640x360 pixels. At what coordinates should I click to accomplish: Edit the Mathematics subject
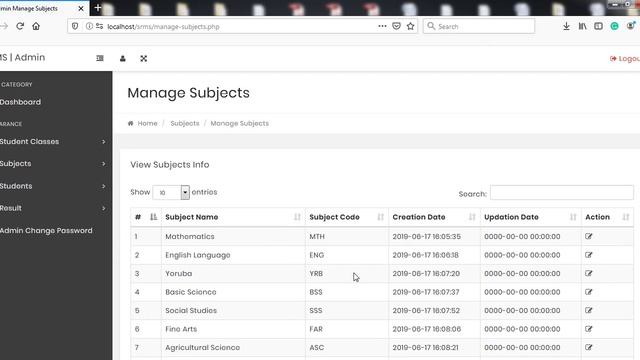[x=589, y=236]
